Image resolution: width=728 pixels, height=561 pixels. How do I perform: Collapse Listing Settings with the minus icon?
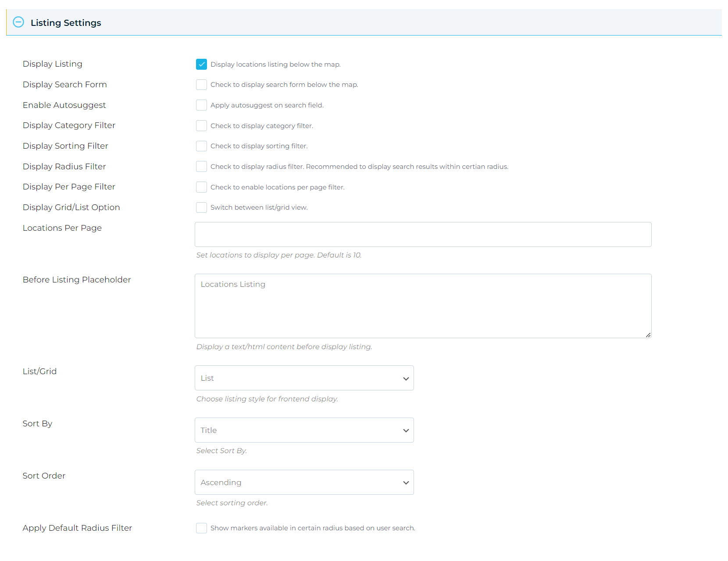click(x=18, y=22)
